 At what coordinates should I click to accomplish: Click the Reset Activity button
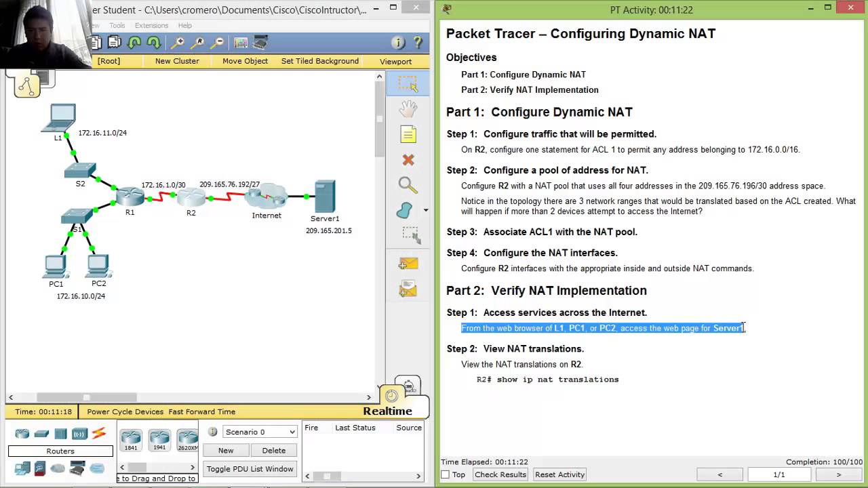point(559,474)
